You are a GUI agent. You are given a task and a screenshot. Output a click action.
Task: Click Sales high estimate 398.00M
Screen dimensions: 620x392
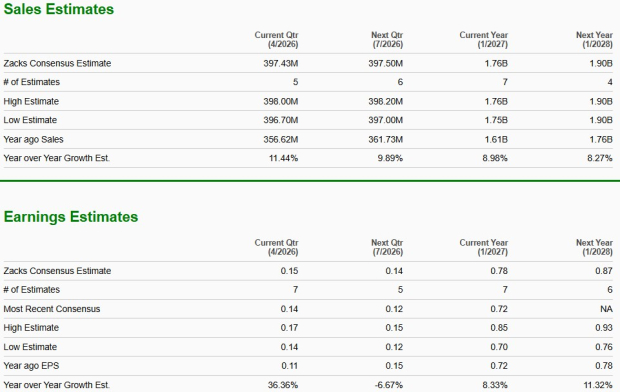pyautogui.click(x=281, y=101)
